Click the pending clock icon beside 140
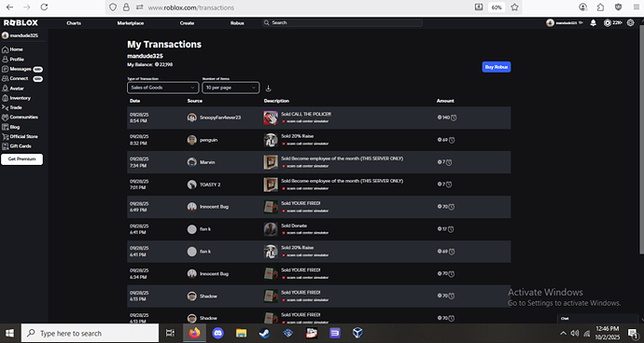 (x=454, y=117)
